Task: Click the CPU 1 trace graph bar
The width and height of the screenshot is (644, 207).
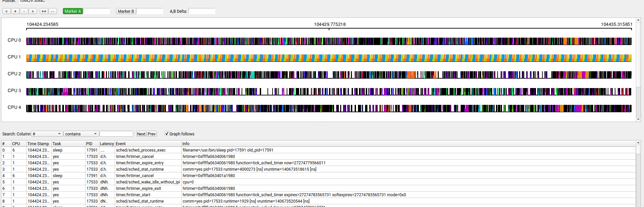Action: pos(328,58)
